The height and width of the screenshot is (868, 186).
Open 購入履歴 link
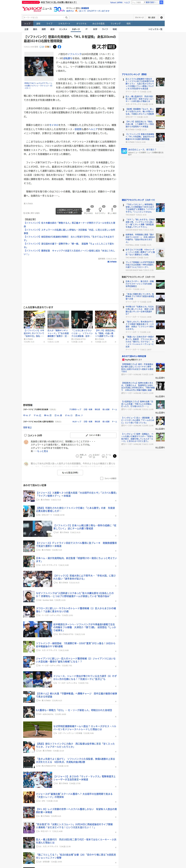coord(152,18)
